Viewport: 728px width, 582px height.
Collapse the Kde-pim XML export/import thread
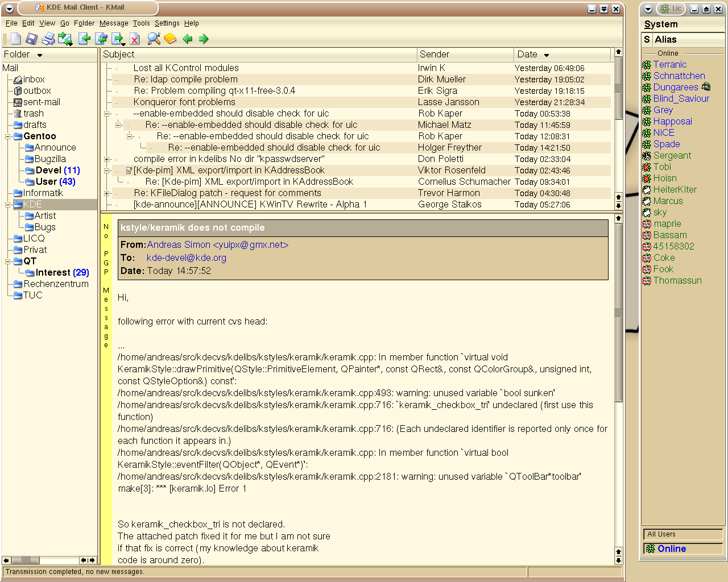tap(107, 171)
